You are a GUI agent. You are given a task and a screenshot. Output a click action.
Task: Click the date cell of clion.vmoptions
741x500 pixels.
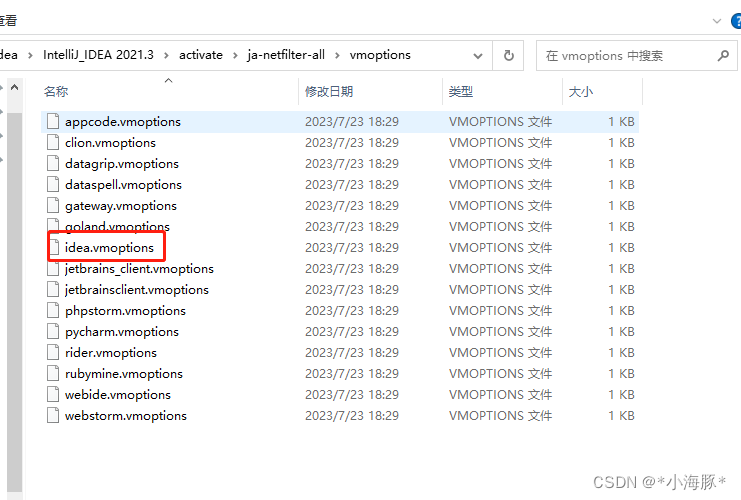click(352, 143)
